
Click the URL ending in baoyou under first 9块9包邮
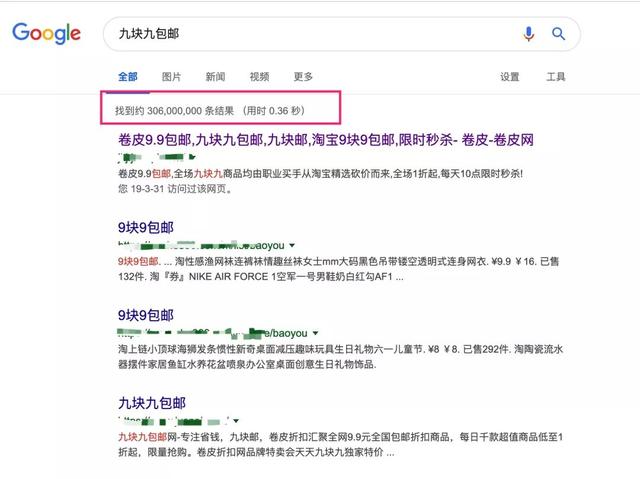tap(201, 246)
